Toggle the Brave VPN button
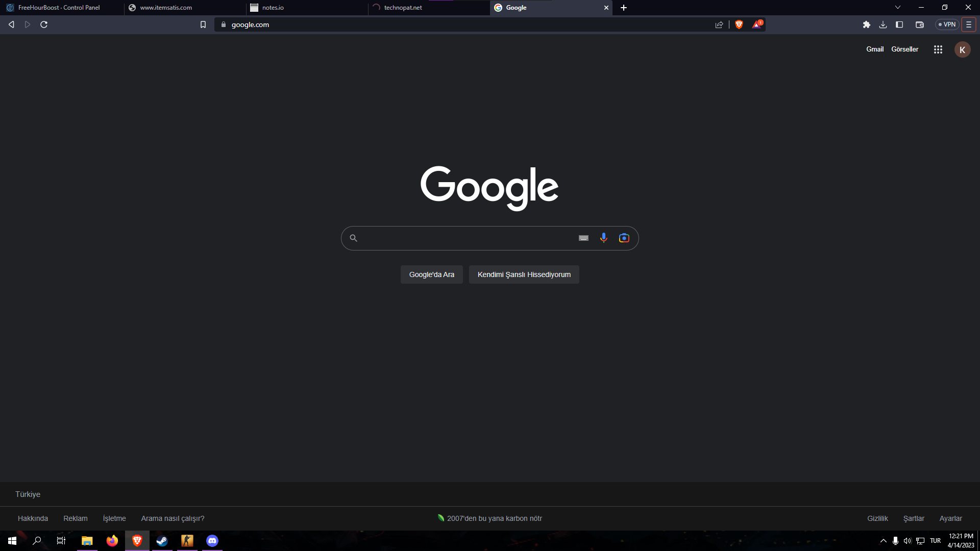This screenshot has height=551, width=980. coord(947,24)
